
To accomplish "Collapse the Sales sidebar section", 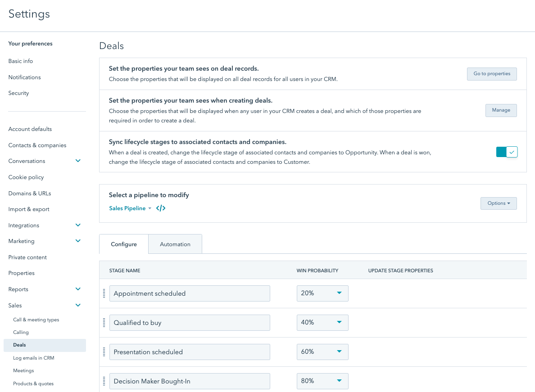I will (77, 305).
